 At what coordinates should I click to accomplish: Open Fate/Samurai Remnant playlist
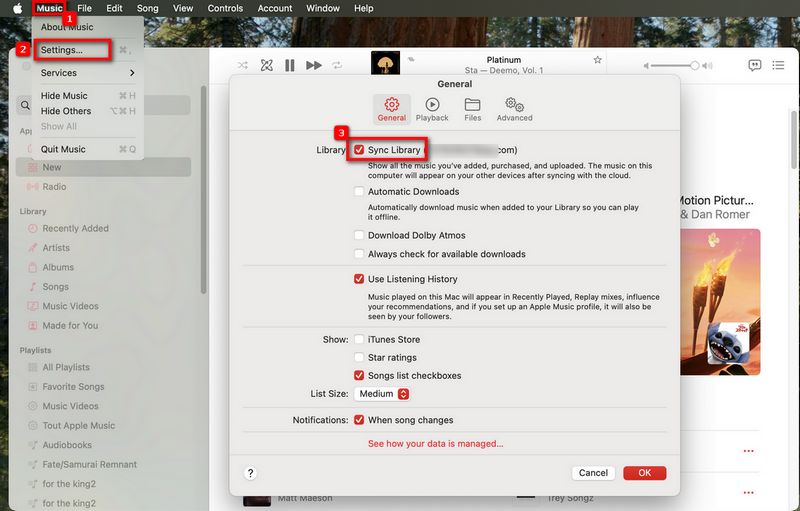104,464
